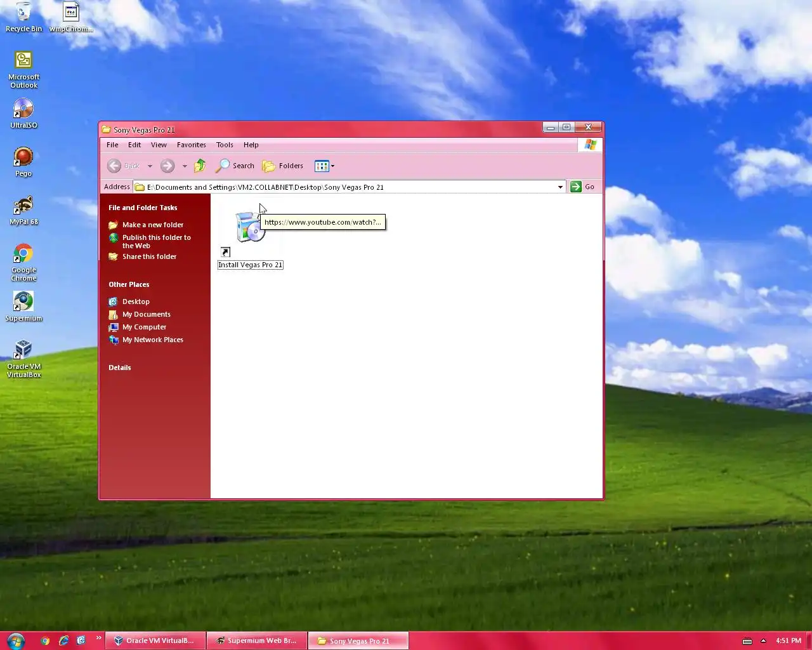This screenshot has width=812, height=650.
Task: Open the File menu
Action: 112,145
